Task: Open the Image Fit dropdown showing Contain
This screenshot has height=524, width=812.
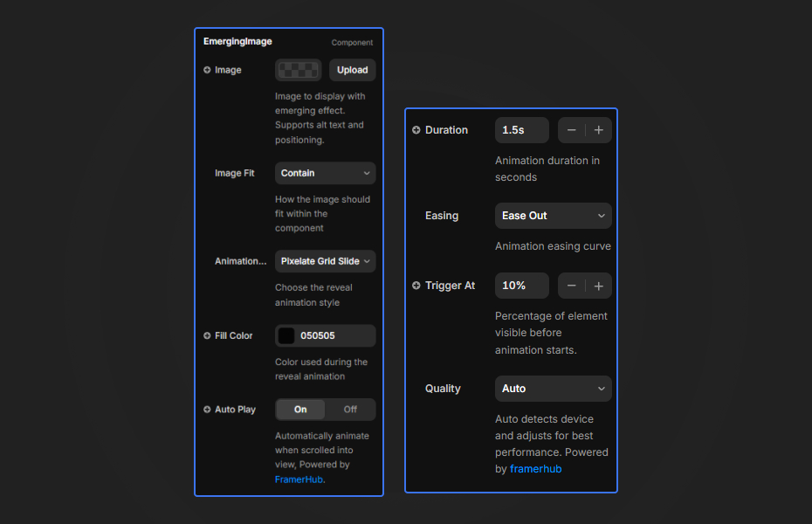Action: click(x=325, y=173)
